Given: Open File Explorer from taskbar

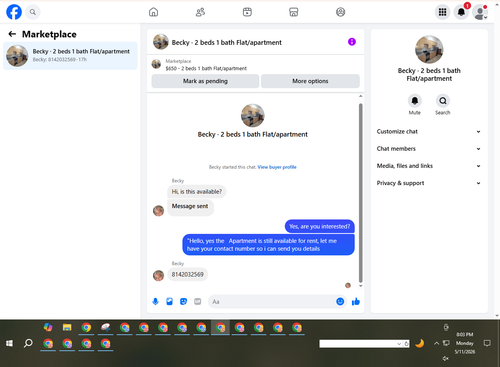Looking at the screenshot, I should [67, 327].
